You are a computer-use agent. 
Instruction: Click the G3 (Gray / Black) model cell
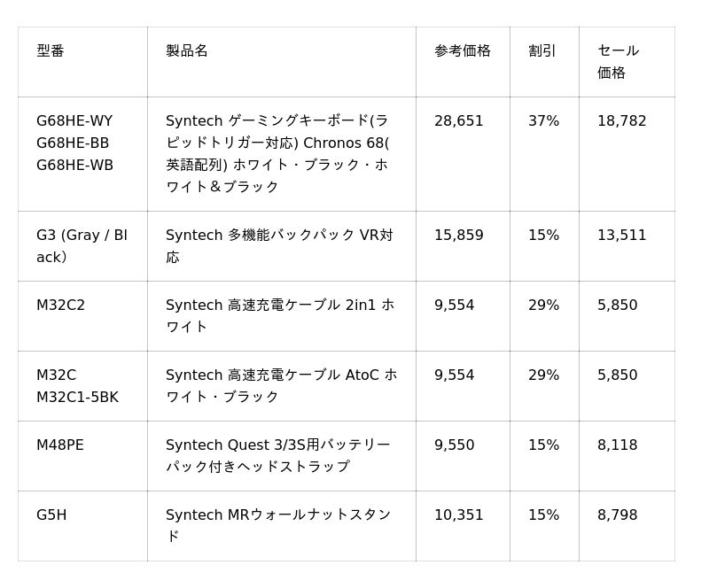coord(82,246)
